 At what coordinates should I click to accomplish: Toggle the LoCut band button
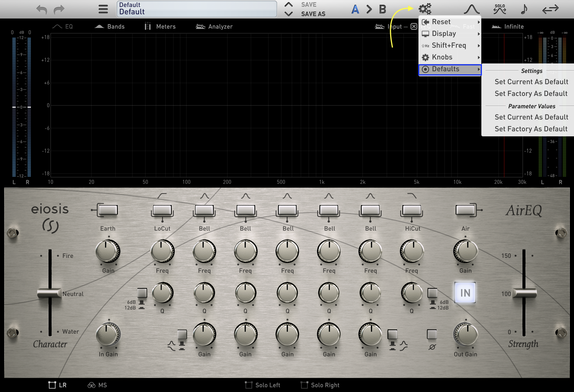[162, 210]
